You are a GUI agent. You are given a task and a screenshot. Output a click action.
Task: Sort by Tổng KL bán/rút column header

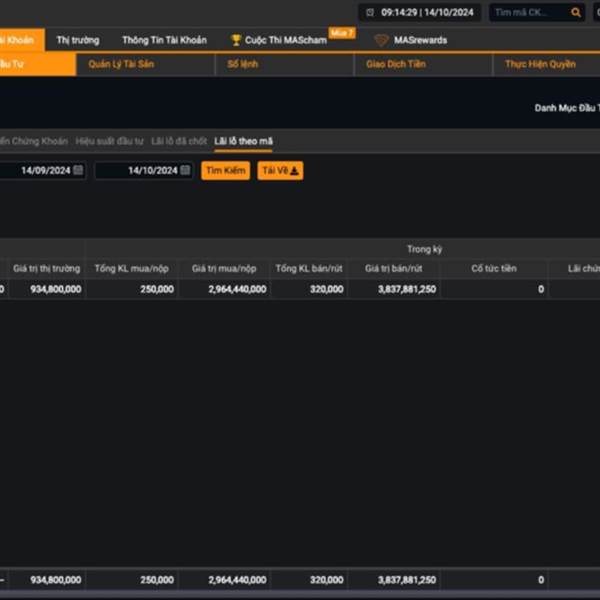tap(309, 269)
